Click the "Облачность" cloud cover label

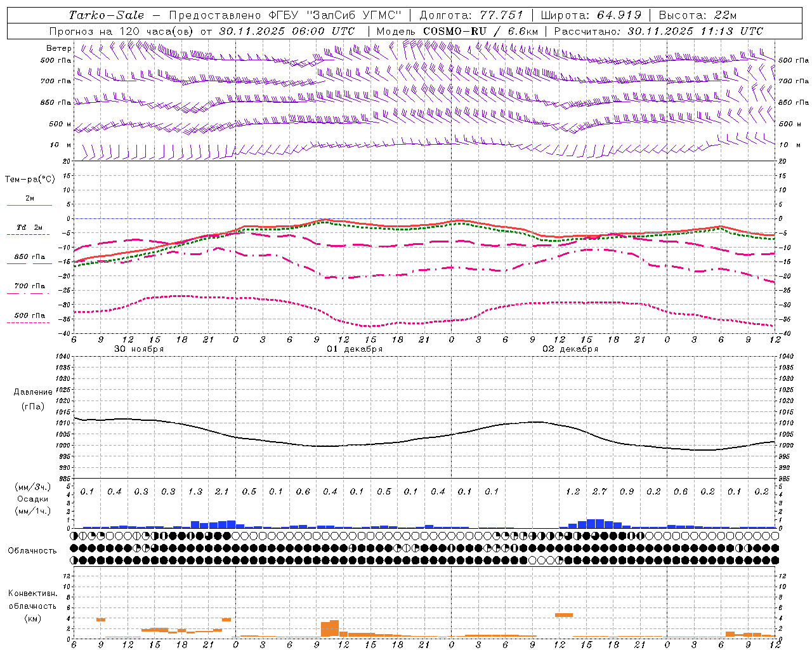coord(32,550)
